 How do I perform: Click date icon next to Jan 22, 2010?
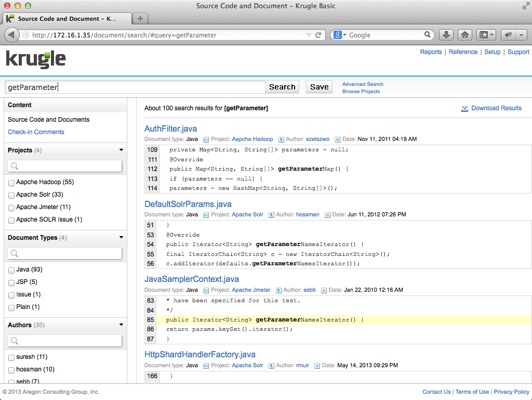324,290
